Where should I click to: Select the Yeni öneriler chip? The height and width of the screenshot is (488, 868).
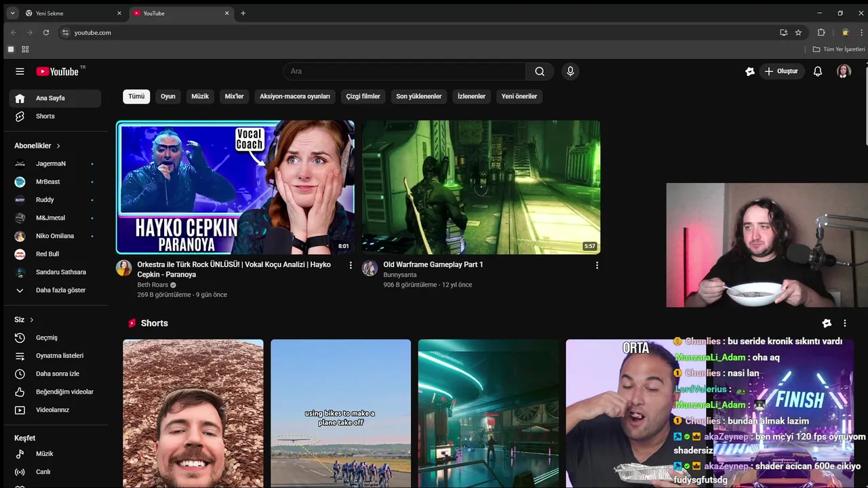pos(519,96)
